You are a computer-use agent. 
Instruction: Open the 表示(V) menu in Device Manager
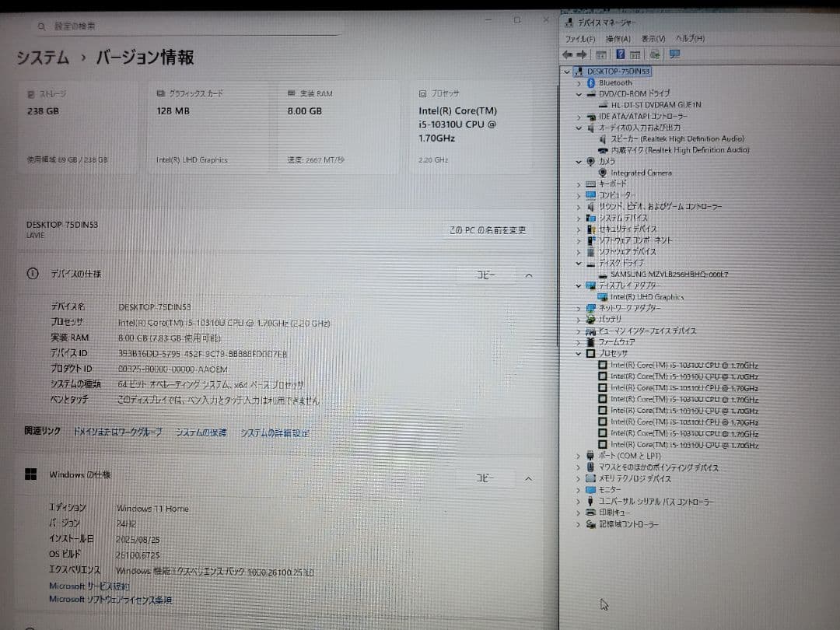[x=653, y=38]
